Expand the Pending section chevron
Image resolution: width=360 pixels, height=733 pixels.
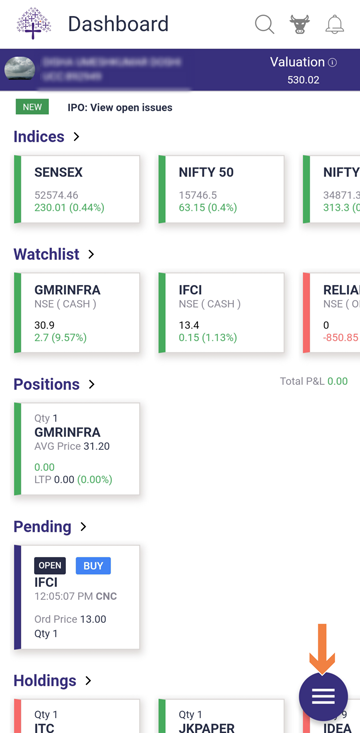click(x=83, y=526)
